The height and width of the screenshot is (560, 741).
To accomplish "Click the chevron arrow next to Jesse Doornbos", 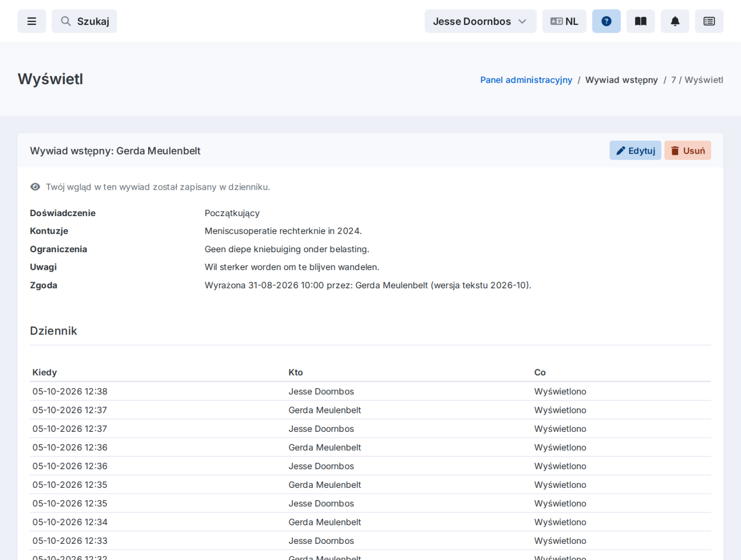I will [522, 21].
